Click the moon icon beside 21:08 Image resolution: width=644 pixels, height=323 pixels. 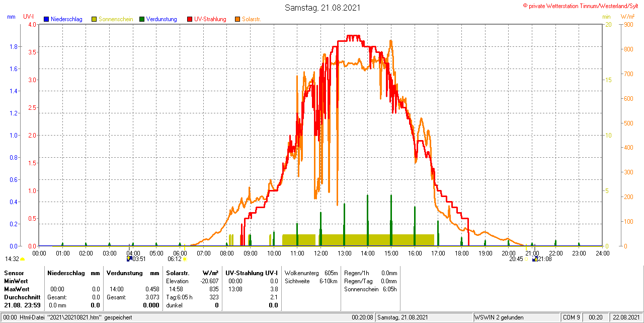535,259
